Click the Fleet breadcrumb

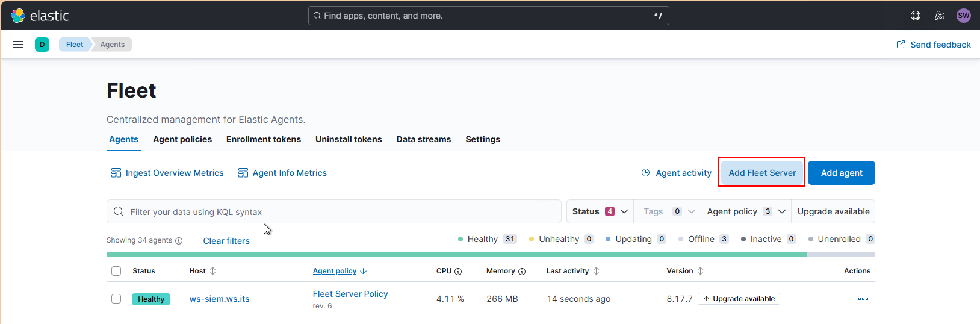point(75,45)
